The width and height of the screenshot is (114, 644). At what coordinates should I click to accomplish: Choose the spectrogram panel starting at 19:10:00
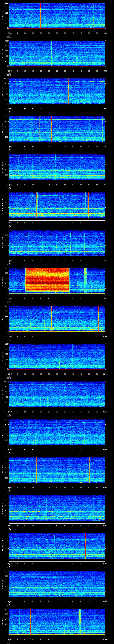(x=57, y=356)
